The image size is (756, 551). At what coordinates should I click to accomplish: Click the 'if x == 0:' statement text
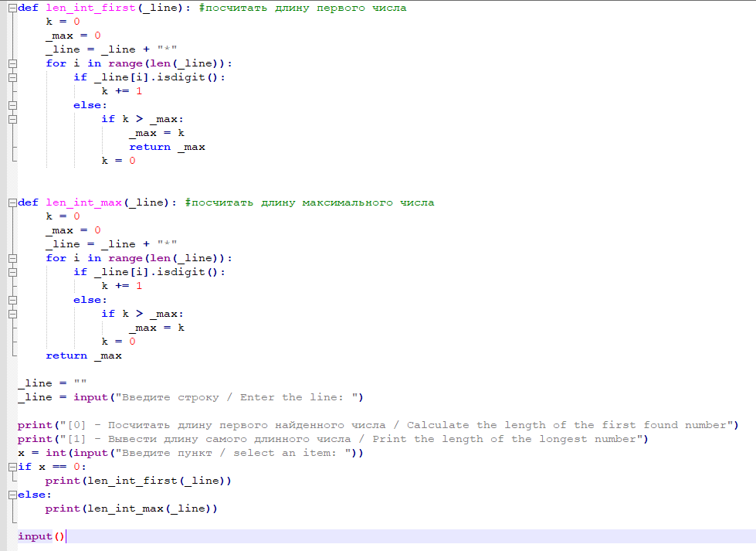click(52, 467)
